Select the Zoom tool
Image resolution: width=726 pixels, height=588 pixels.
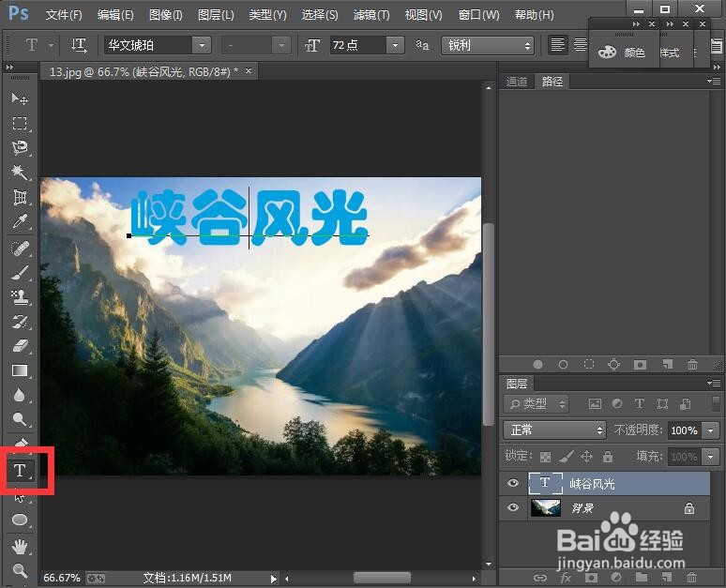click(20, 570)
